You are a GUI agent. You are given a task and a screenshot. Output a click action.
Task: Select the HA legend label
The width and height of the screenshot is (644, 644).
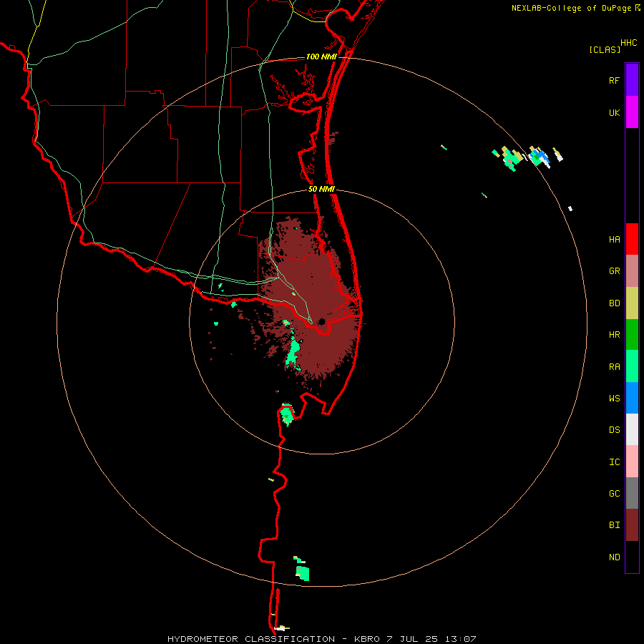tap(614, 239)
